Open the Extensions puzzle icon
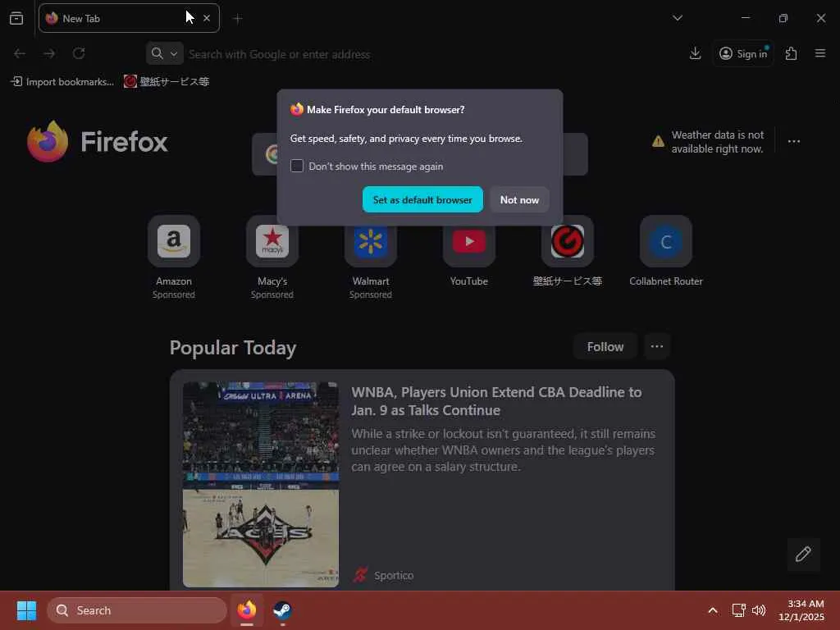This screenshot has width=840, height=630. [x=792, y=53]
